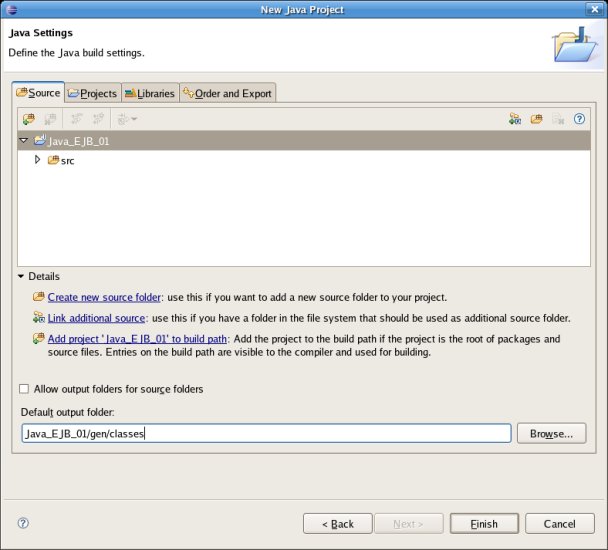This screenshot has height=550, width=608.
Task: Click the src source folder icon
Action: 53,160
